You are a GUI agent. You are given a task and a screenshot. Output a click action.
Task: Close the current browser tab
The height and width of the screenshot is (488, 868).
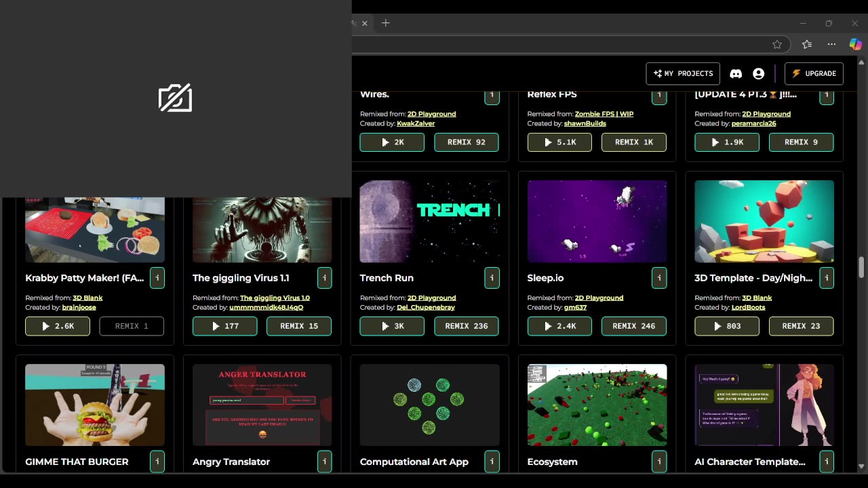(x=364, y=23)
